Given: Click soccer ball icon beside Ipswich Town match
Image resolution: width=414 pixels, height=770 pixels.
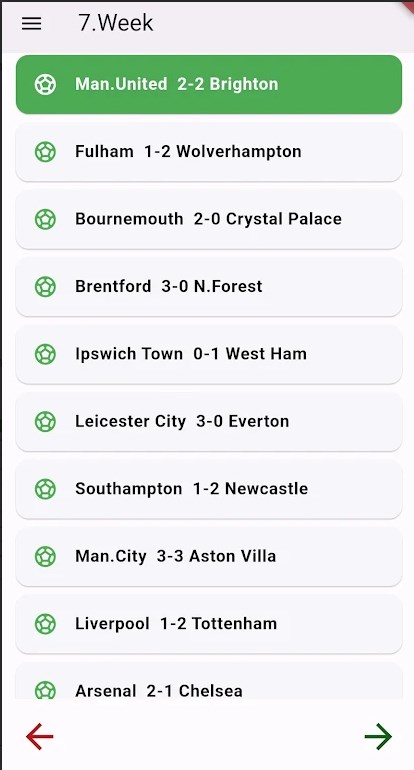Looking at the screenshot, I should 45,354.
